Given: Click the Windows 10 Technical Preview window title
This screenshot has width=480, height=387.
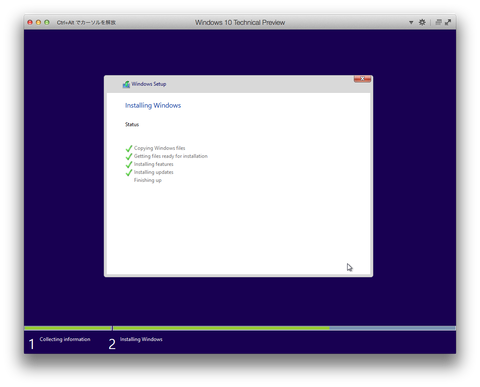Looking at the screenshot, I should click(240, 22).
